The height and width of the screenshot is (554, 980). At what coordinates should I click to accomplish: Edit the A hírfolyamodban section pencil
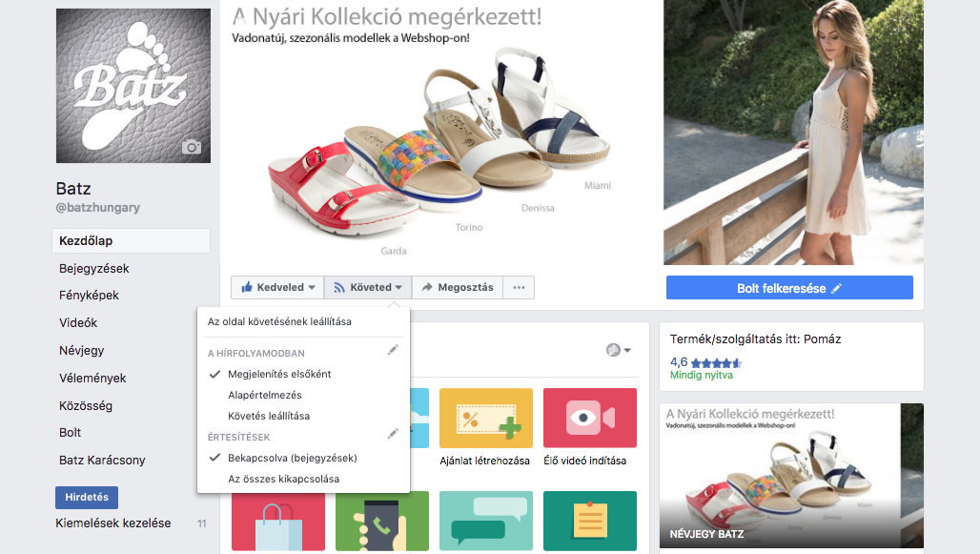point(393,350)
